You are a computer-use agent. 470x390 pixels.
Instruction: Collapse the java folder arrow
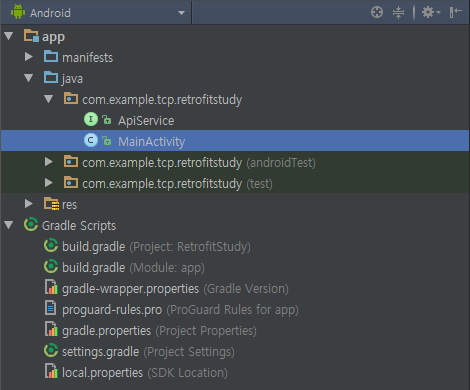(29, 78)
